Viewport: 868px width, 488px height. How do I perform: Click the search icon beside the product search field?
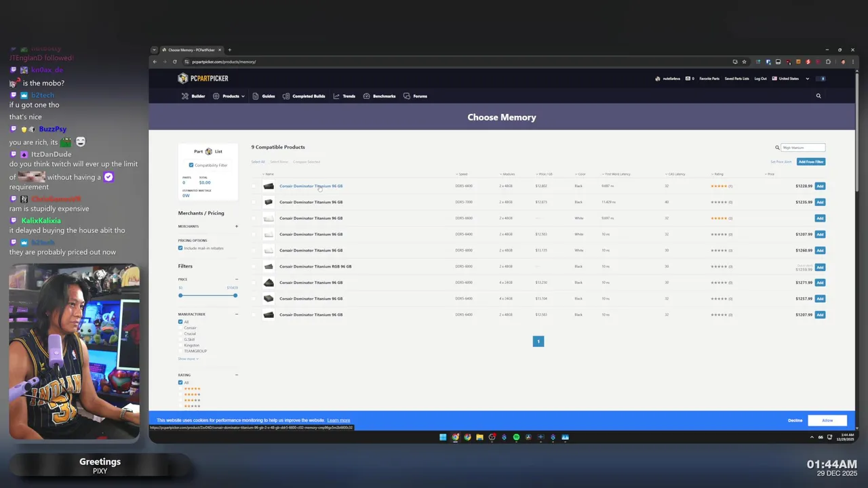[777, 147]
